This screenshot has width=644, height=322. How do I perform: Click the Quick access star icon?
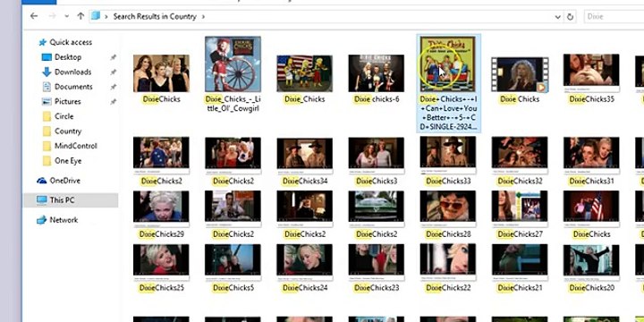[42, 42]
